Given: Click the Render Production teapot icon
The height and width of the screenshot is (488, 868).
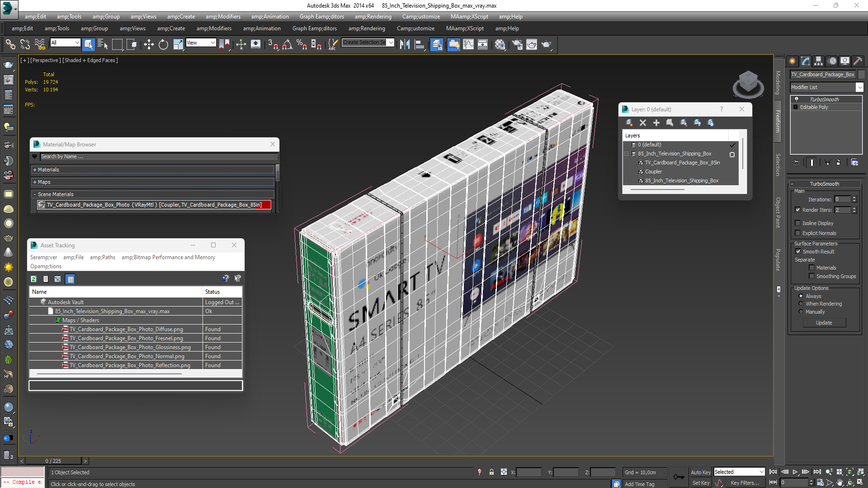Looking at the screenshot, I should point(547,44).
